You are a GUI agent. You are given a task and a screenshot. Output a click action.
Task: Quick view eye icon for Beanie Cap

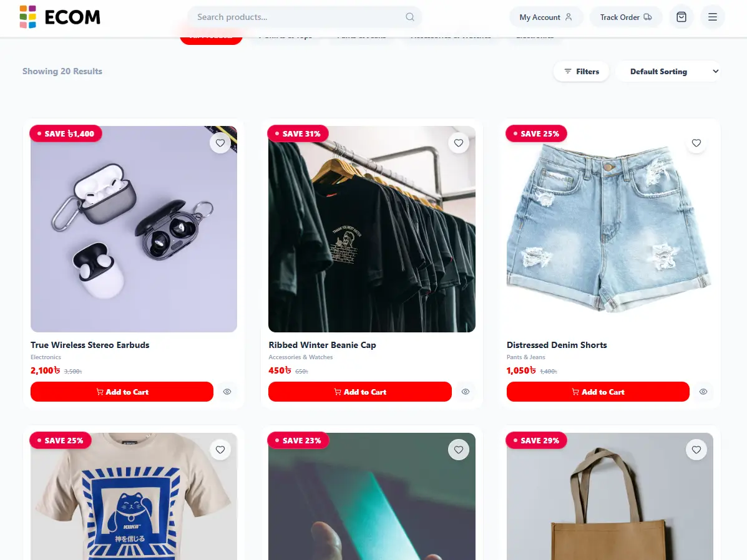[466, 392]
